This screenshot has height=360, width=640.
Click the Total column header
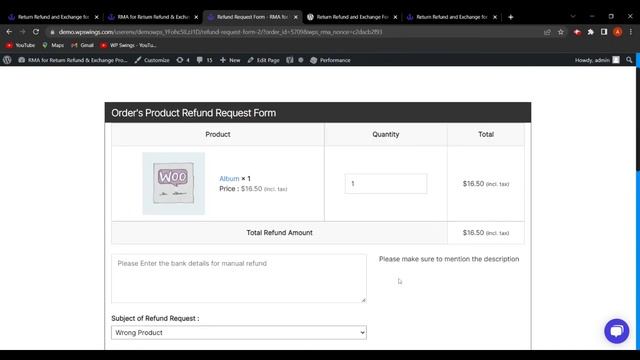[x=486, y=134]
